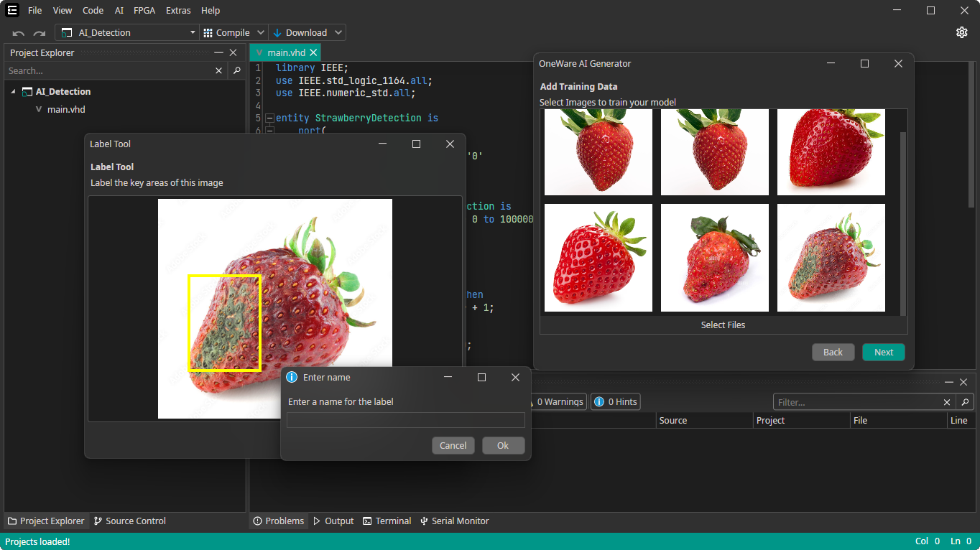Click the redo arrow in the toolbar
This screenshot has height=550, width=980.
[x=40, y=33]
